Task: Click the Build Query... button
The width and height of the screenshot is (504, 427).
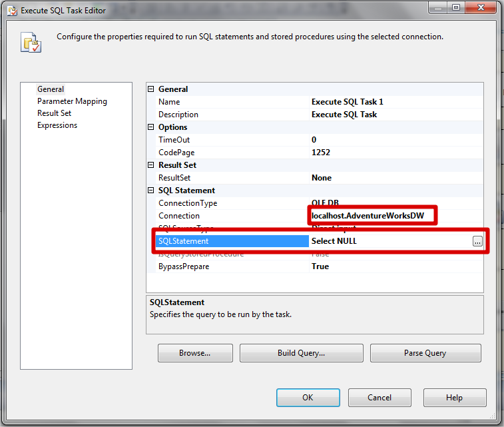Action: (x=301, y=353)
